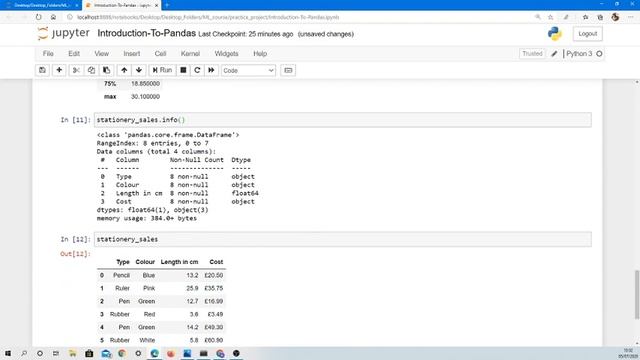Click the Jupyter logo

(x=63, y=33)
